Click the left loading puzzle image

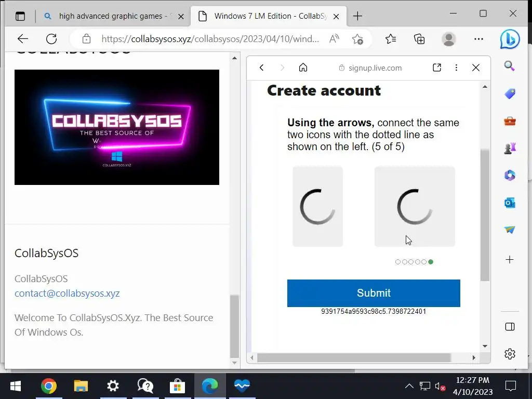point(317,206)
